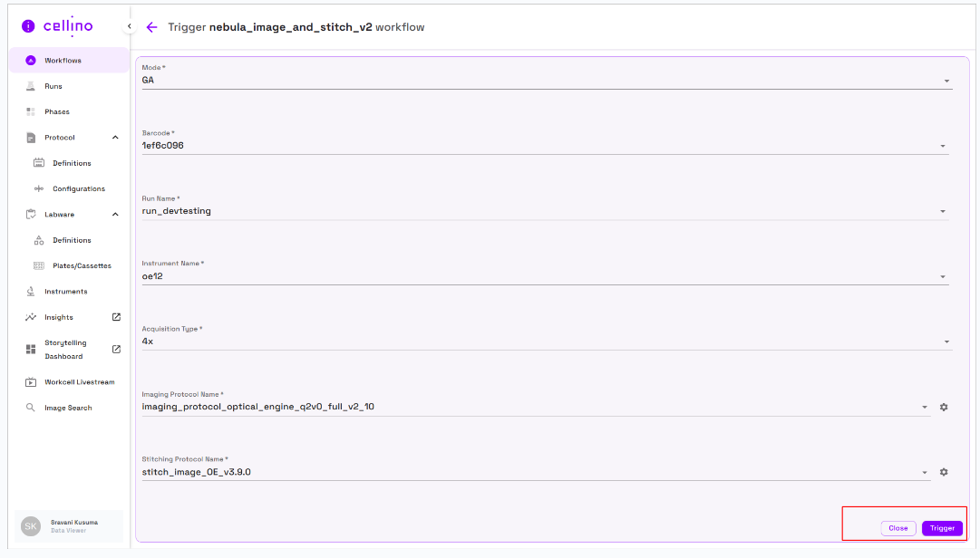Open the Barcode dropdown

pyautogui.click(x=943, y=146)
